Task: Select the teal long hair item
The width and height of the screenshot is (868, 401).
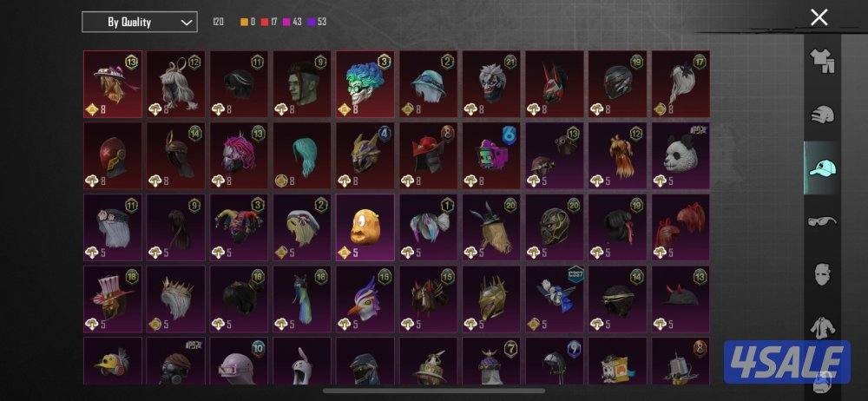Action: tap(302, 155)
